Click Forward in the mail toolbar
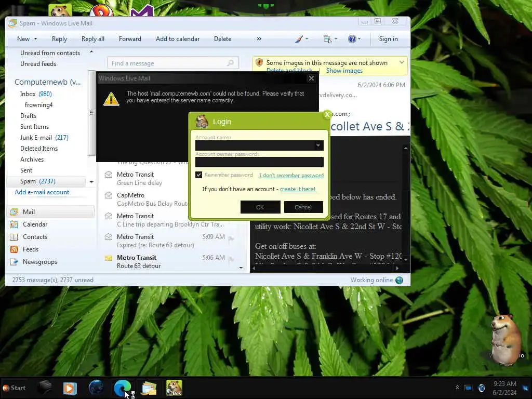The width and height of the screenshot is (532, 399). [130, 39]
